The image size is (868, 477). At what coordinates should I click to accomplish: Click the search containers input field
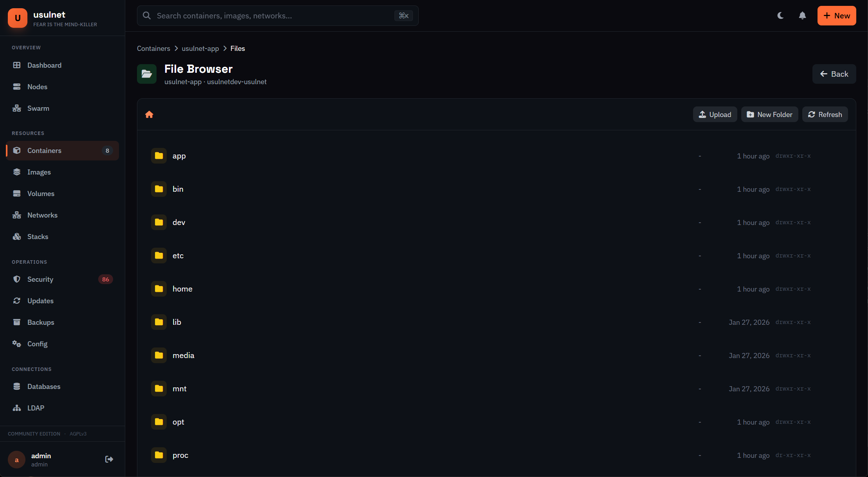274,16
